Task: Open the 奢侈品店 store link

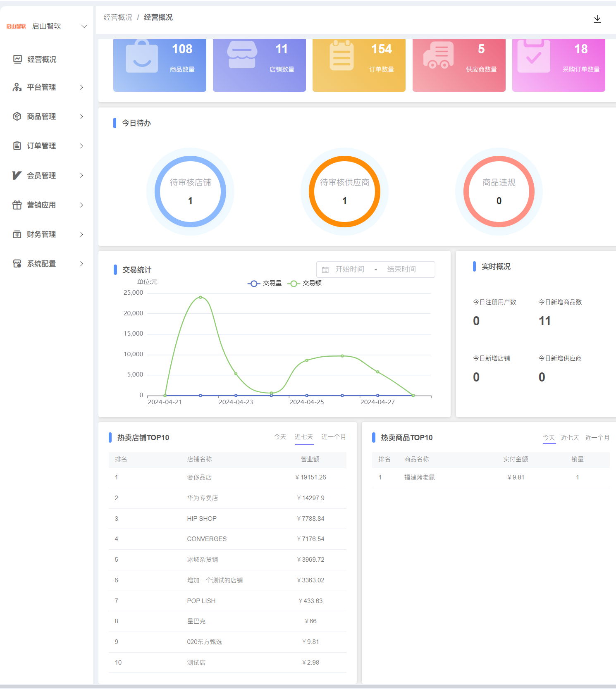Action: click(x=199, y=477)
